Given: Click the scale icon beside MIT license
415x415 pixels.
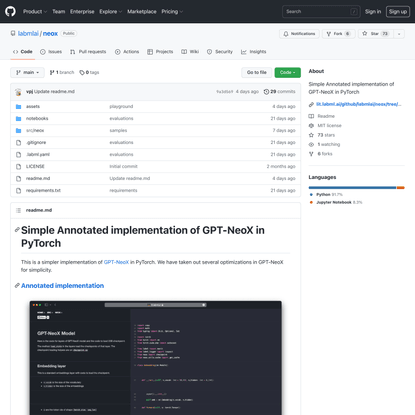Looking at the screenshot, I should tap(311, 126).
